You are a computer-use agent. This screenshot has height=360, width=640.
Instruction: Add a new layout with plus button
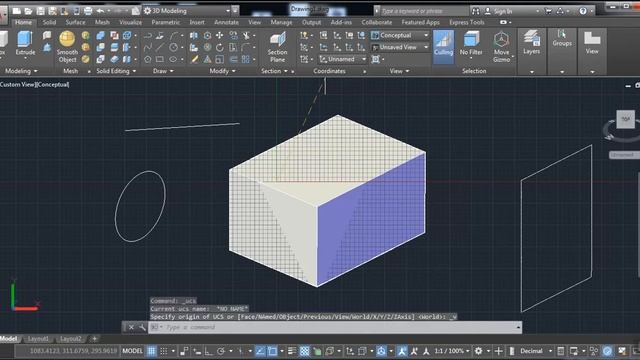[x=94, y=339]
